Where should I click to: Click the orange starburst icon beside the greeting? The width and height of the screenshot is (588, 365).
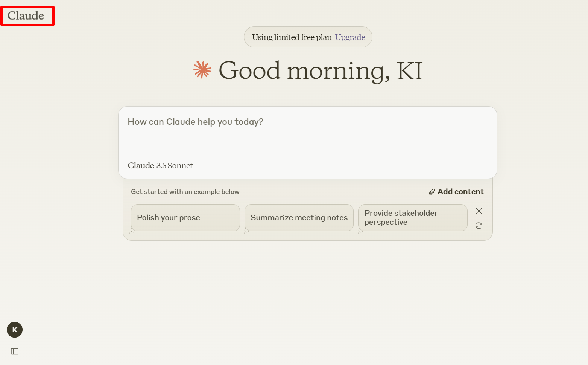[x=202, y=70]
